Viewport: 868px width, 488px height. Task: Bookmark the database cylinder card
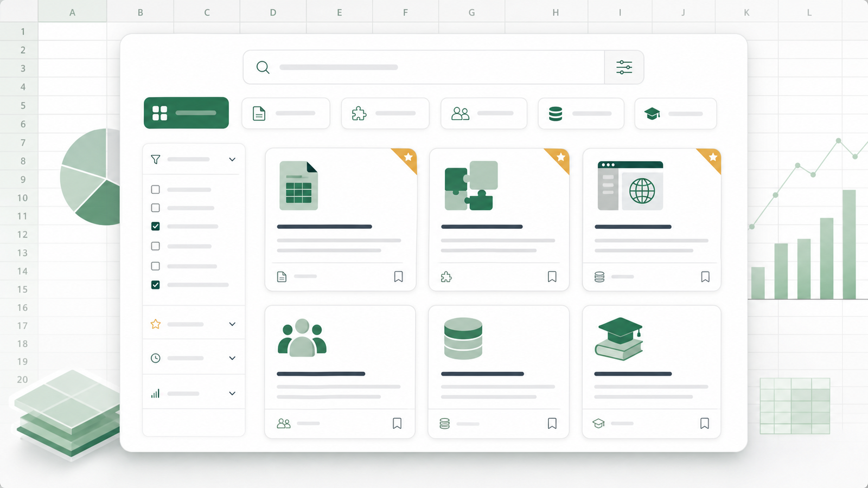552,423
